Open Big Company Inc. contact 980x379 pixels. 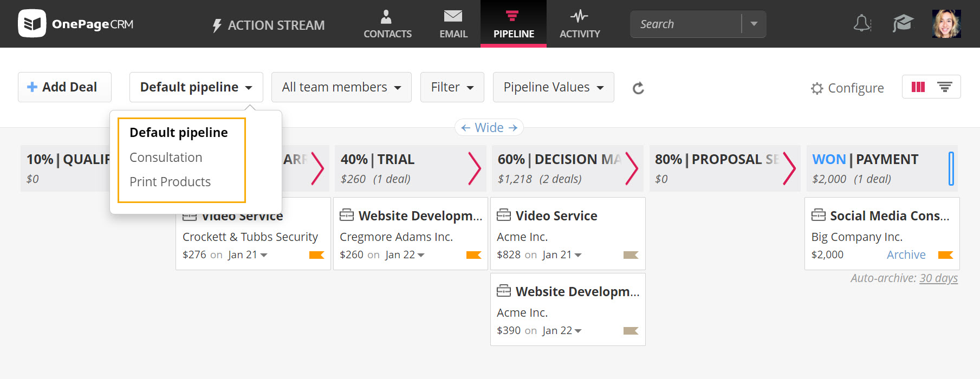point(857,237)
